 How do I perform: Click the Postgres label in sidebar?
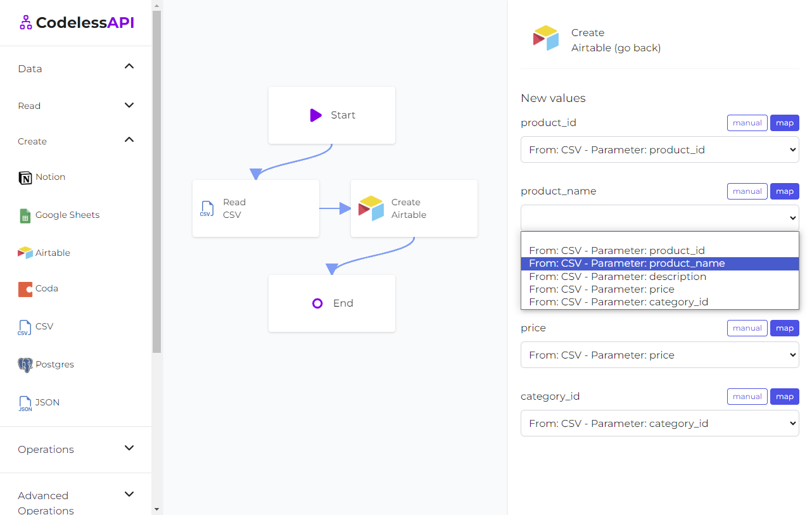pos(54,365)
